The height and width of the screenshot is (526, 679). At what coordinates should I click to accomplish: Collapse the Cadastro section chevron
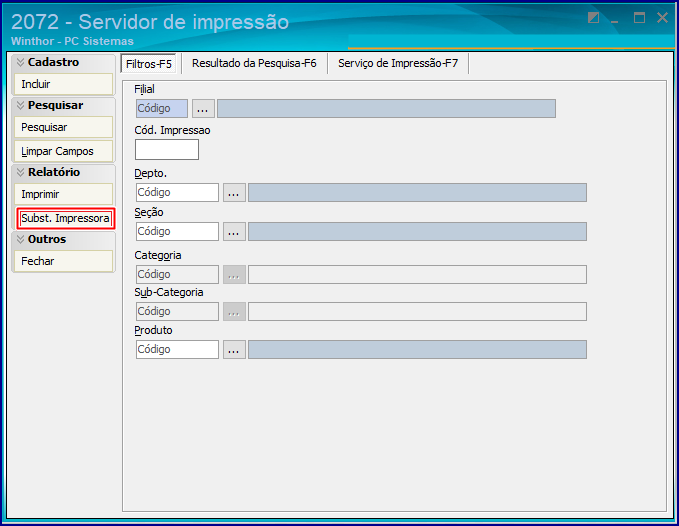[20, 62]
